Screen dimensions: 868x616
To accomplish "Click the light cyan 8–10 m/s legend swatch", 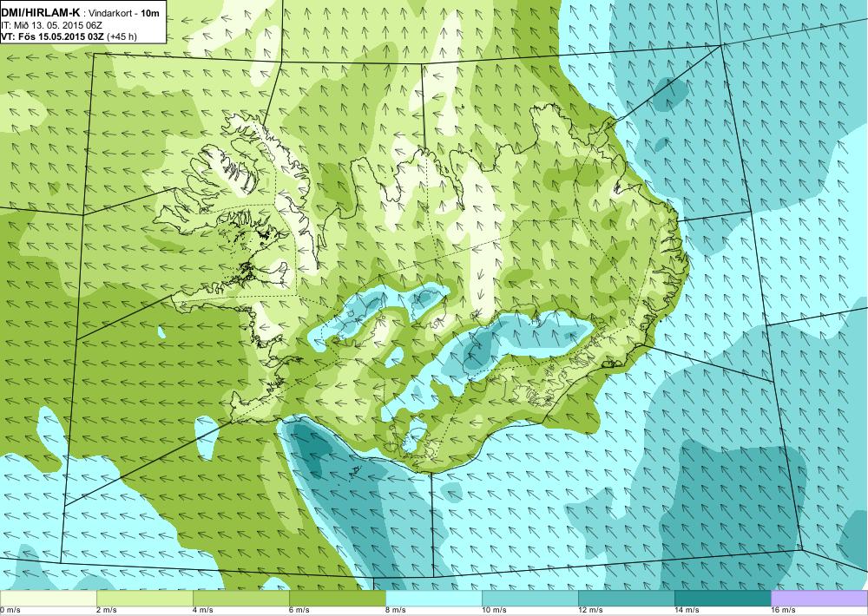I will (x=433, y=598).
